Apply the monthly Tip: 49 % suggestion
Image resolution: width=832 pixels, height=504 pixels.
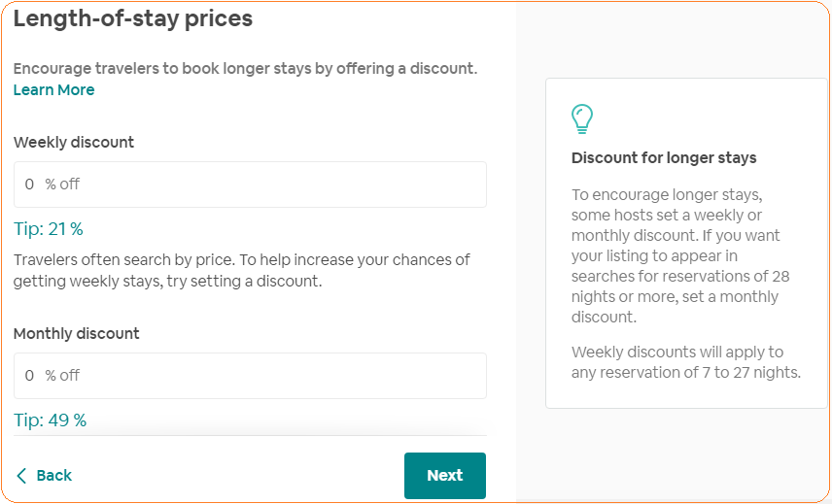coord(50,420)
